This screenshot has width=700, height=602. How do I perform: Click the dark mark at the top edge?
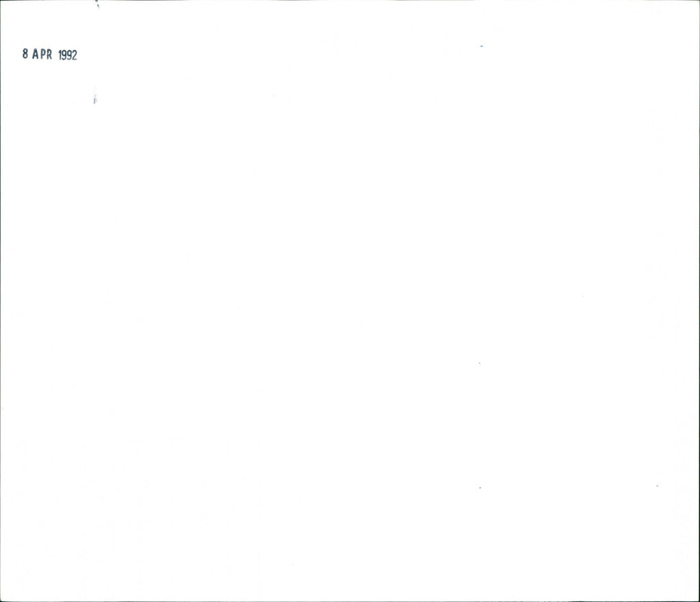tap(97, 5)
